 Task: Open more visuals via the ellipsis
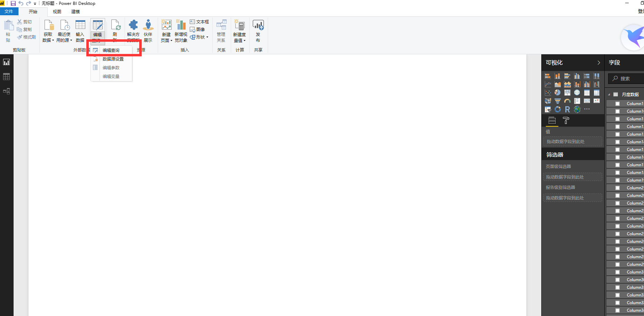(587, 109)
